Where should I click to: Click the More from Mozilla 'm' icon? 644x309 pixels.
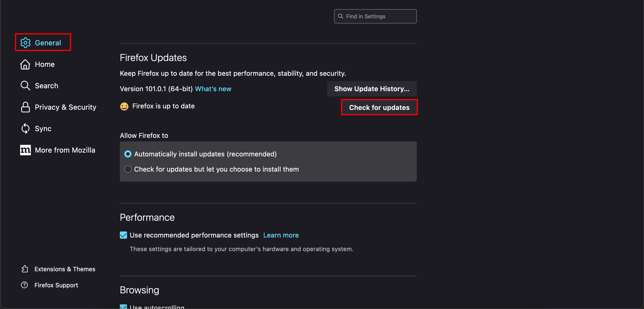(25, 150)
